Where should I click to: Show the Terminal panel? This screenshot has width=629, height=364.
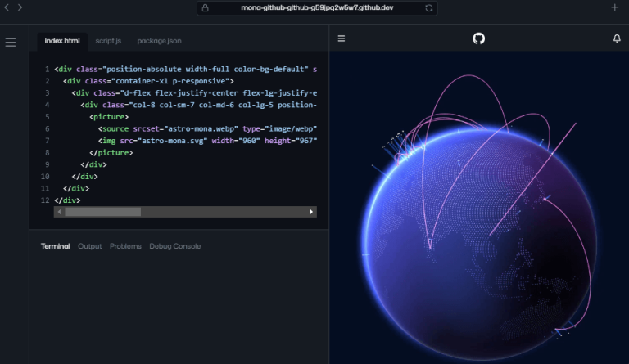tap(56, 246)
